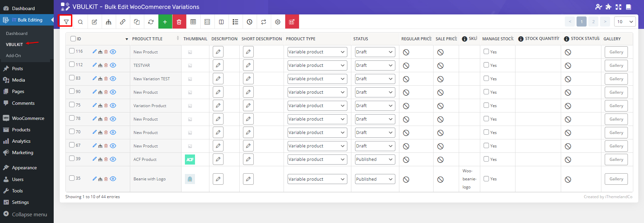Viewport: 644px width, 223px height.
Task: Click the split columns toolbar icon
Action: pyautogui.click(x=221, y=22)
